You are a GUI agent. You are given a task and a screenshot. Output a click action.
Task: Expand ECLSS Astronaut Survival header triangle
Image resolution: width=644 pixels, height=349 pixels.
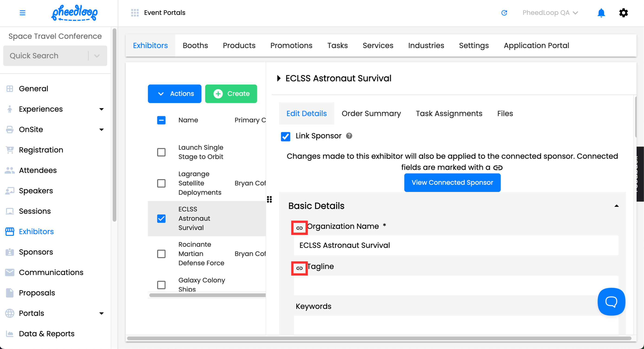pyautogui.click(x=279, y=78)
